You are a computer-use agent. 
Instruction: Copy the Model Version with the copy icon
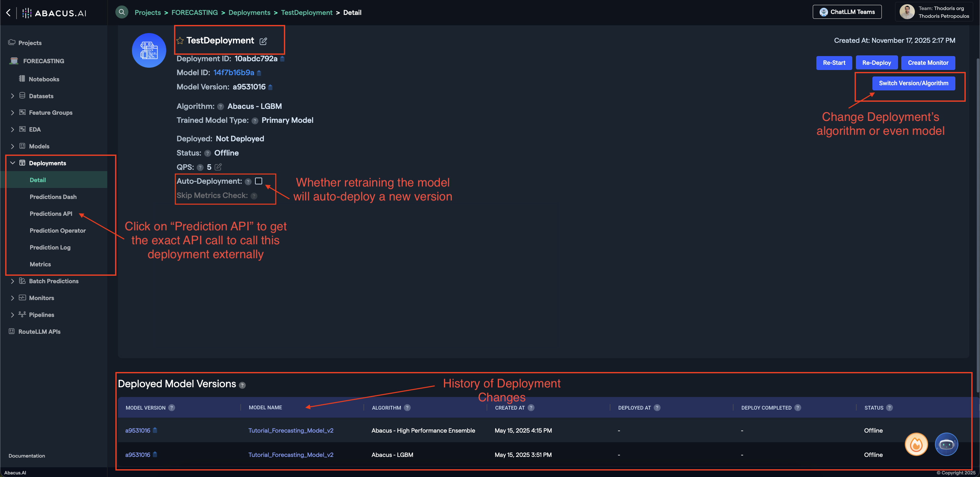pyautogui.click(x=271, y=87)
